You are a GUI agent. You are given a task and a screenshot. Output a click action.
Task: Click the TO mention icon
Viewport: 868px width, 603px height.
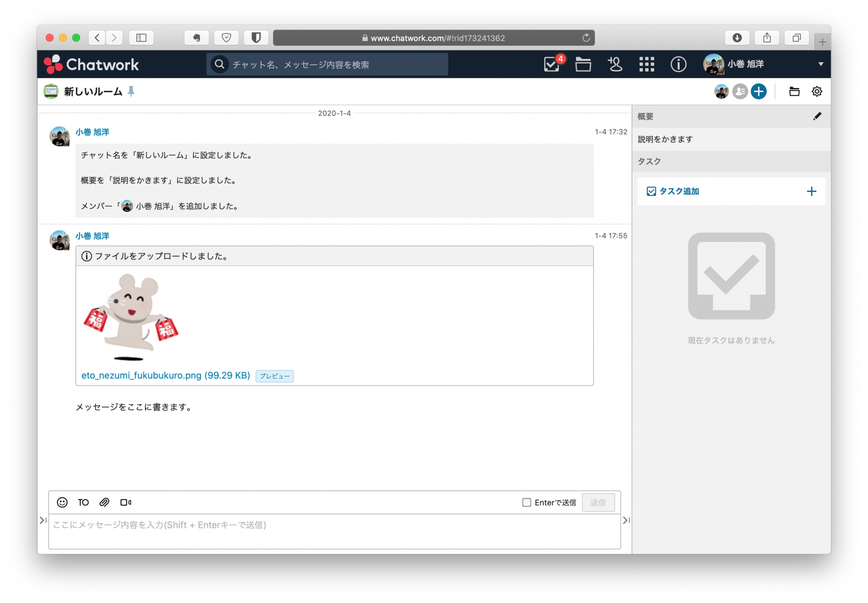tap(83, 502)
